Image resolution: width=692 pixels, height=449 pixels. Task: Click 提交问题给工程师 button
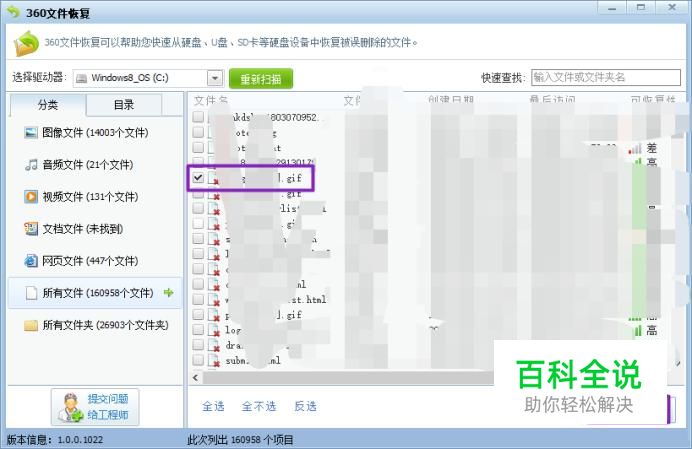click(95, 407)
